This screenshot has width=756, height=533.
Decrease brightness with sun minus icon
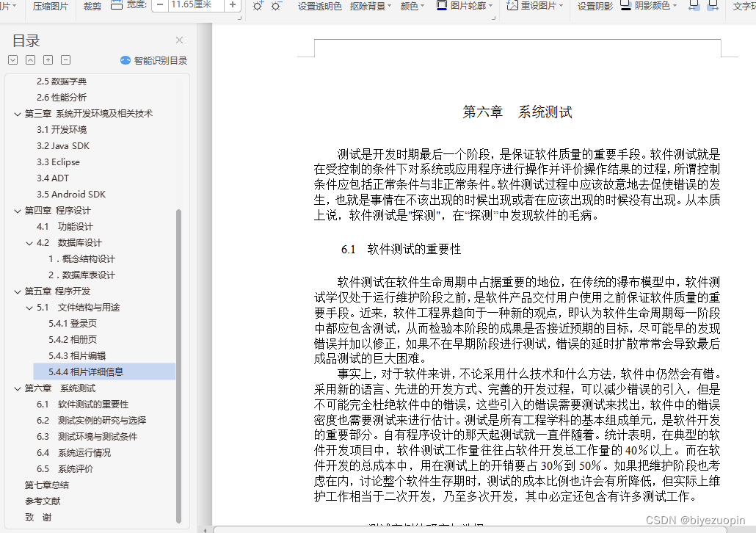tap(276, 6)
